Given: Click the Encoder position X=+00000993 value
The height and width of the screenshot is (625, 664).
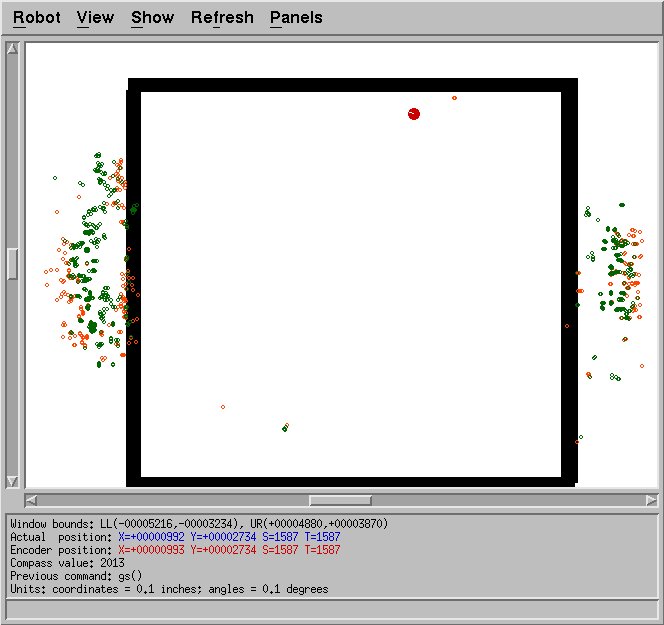Looking at the screenshot, I should 152,550.
